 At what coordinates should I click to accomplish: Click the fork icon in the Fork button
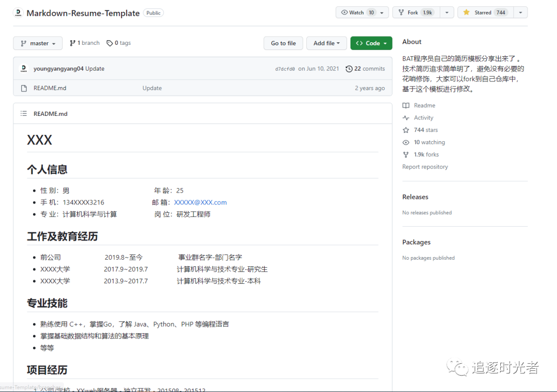(401, 12)
